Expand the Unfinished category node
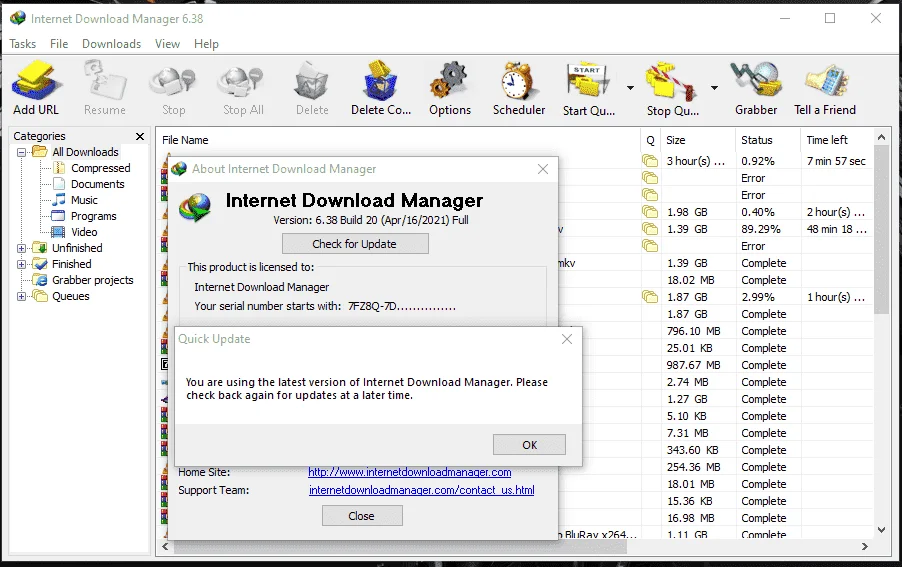 pyautogui.click(x=21, y=248)
